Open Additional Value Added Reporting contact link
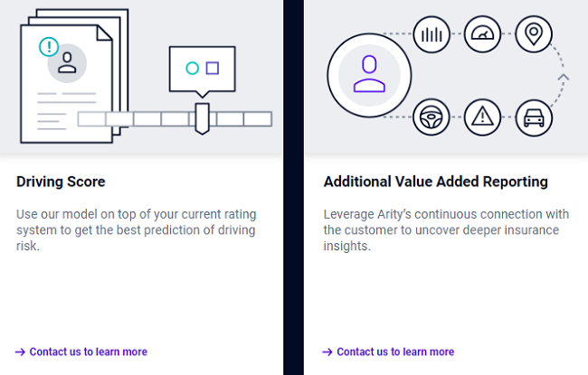Image resolution: width=588 pixels, height=375 pixels. tap(395, 352)
